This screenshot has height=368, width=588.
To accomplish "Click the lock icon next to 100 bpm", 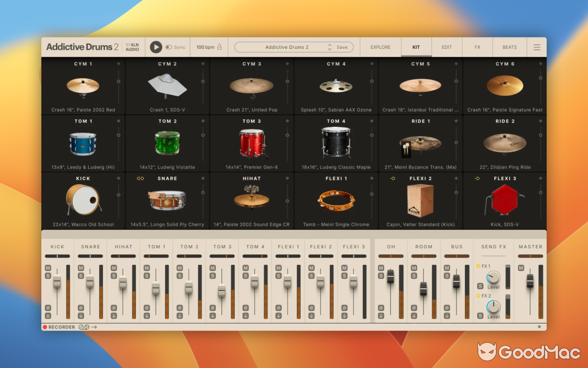I will pos(220,47).
